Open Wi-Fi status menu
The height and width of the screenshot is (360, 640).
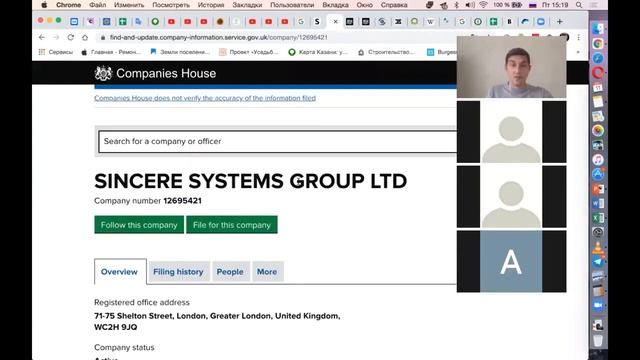[x=483, y=5]
